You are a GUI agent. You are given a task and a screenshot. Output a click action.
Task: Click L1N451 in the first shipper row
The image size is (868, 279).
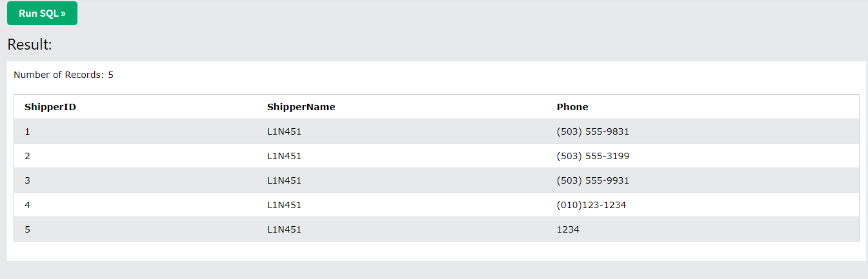(284, 131)
